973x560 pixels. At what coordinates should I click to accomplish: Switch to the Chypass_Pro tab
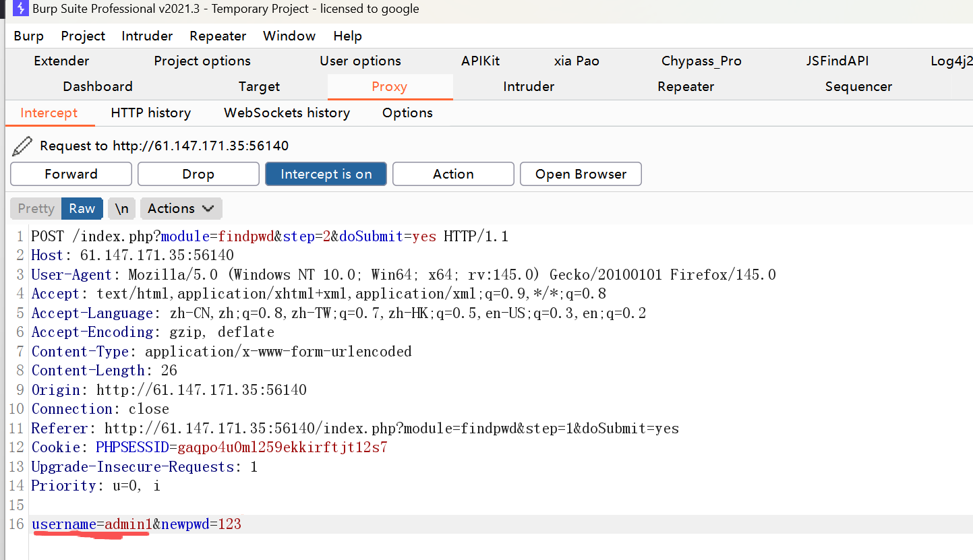(x=701, y=61)
